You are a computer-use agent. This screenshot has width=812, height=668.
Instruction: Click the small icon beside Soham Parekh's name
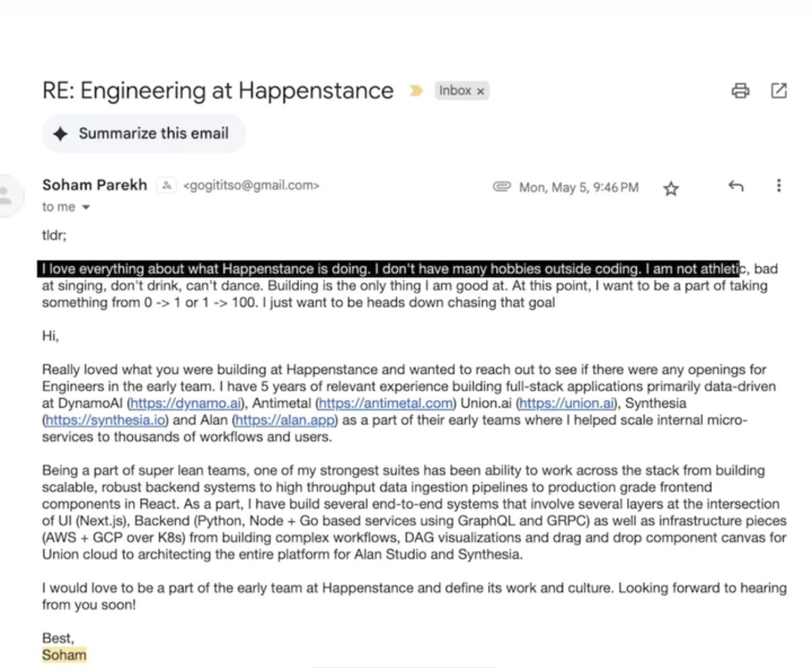click(166, 186)
